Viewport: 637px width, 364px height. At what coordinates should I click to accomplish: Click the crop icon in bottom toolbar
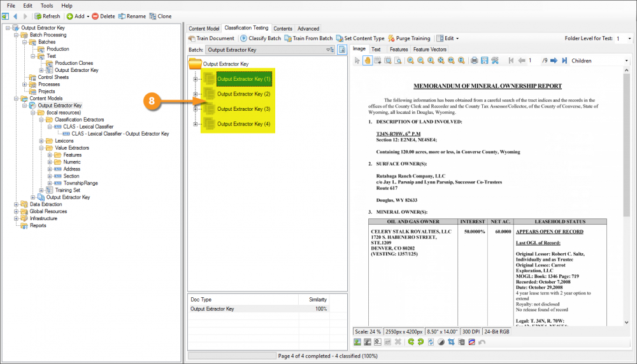[451, 342]
